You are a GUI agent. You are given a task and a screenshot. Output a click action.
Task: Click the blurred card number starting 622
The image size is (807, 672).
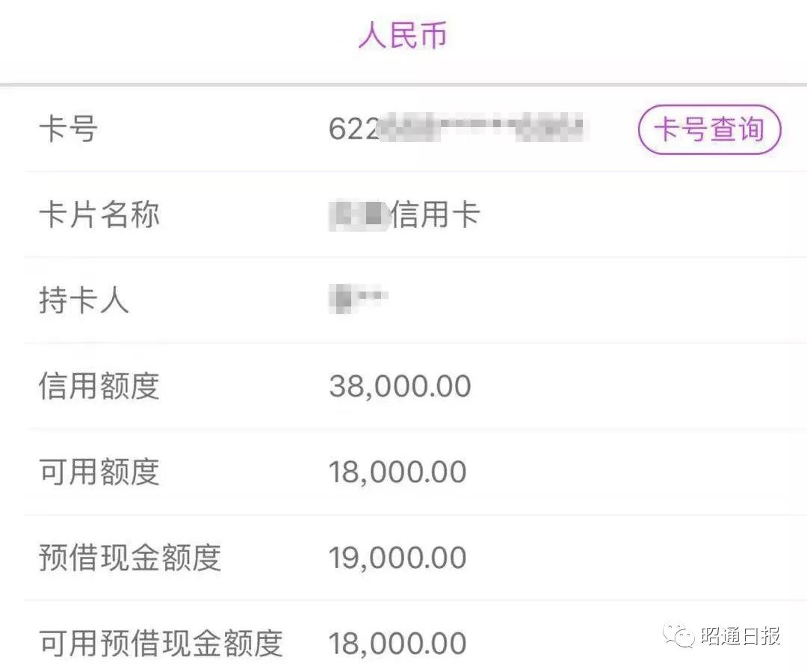[457, 129]
